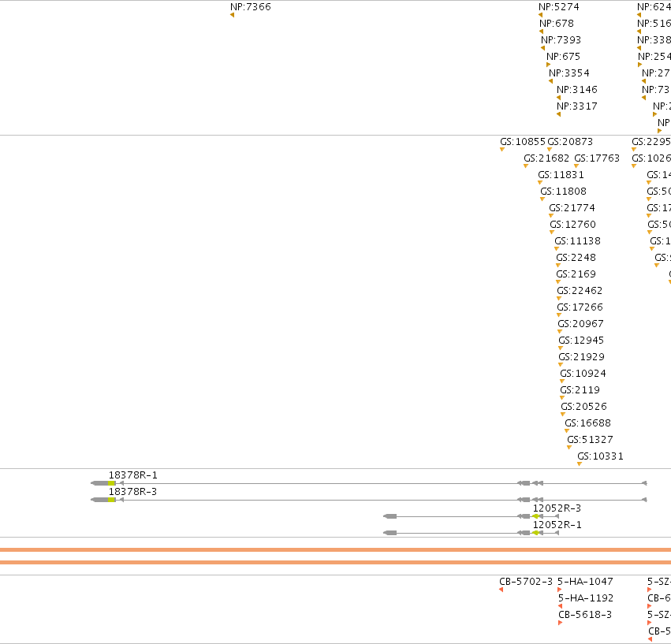
Task: Select the GS:22462 insertion
Action: click(559, 298)
